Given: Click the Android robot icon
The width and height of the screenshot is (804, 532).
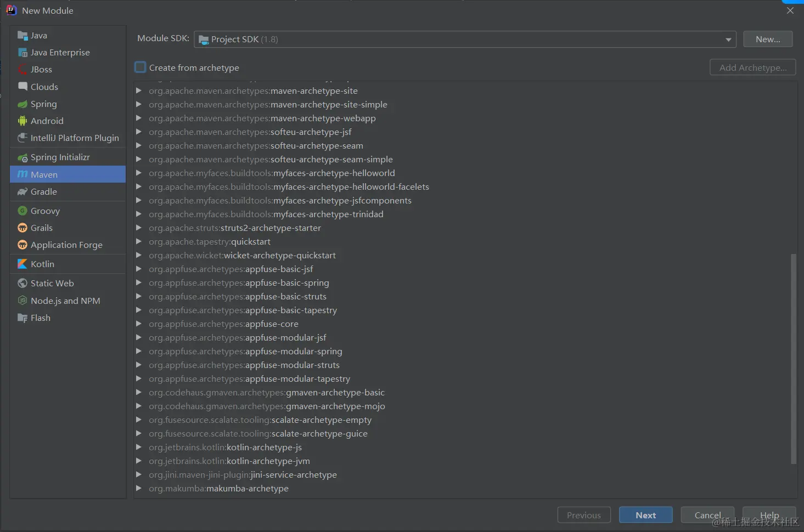Looking at the screenshot, I should click(23, 121).
